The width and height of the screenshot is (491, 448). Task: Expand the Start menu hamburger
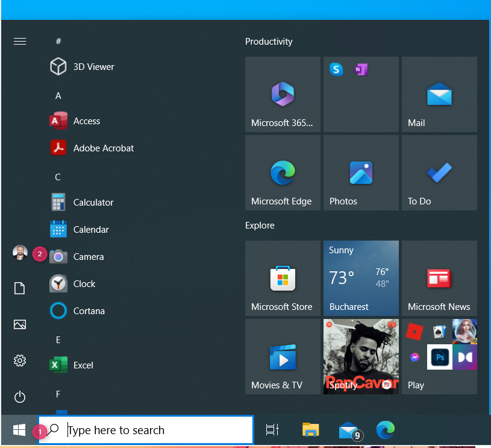[x=20, y=41]
